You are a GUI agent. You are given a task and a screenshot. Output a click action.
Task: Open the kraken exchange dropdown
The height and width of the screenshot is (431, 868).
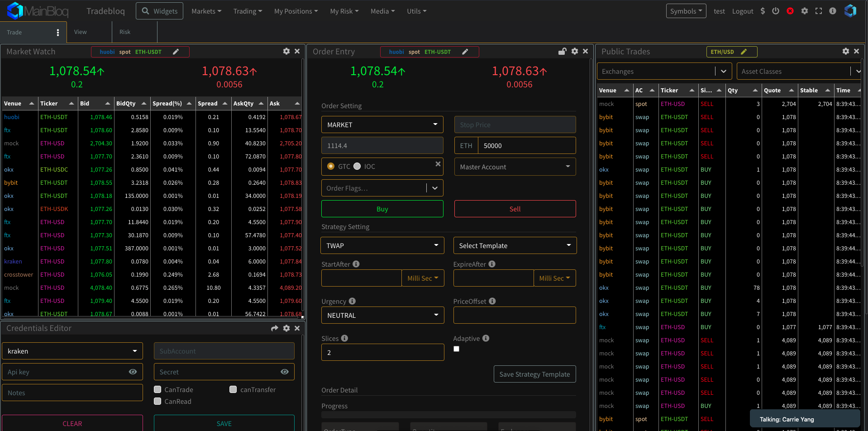pos(72,351)
